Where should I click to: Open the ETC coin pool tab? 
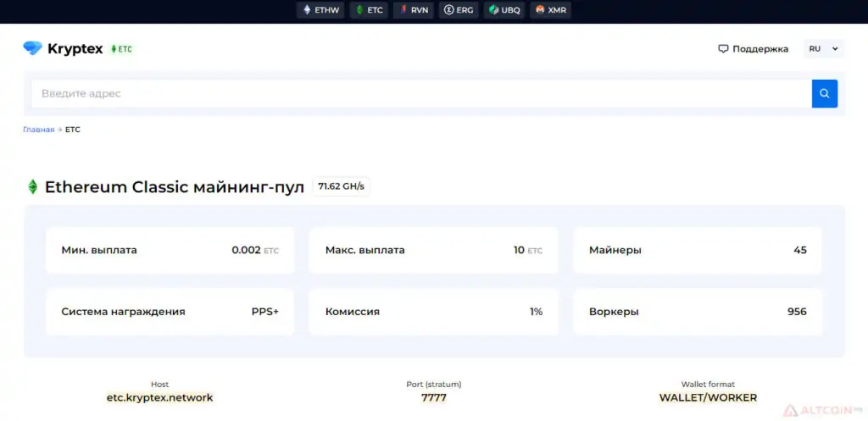tap(369, 10)
